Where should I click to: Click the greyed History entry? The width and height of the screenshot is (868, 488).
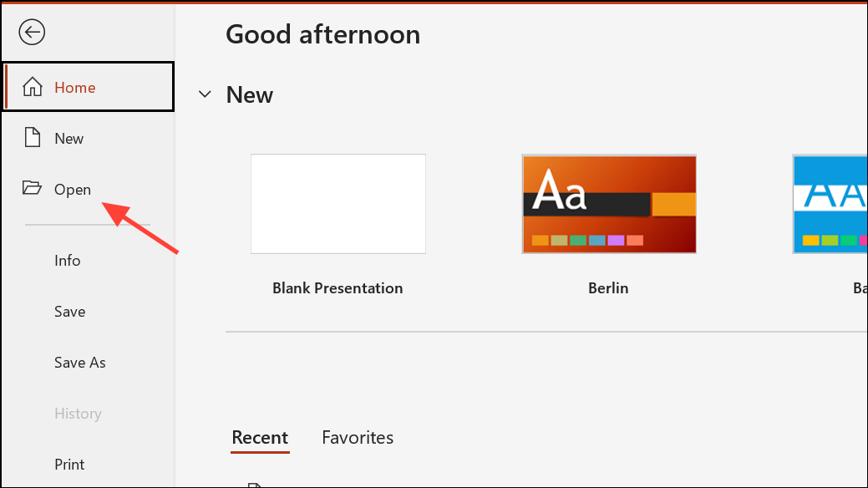[x=78, y=414]
